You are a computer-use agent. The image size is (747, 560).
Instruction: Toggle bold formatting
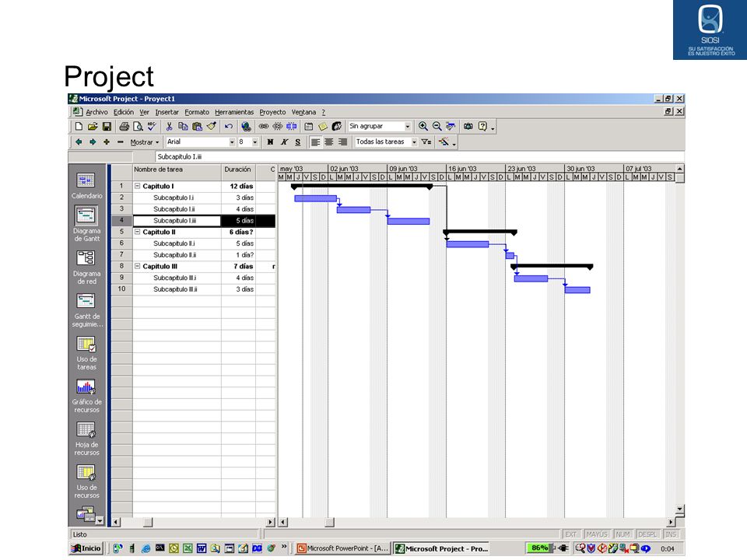point(270,142)
